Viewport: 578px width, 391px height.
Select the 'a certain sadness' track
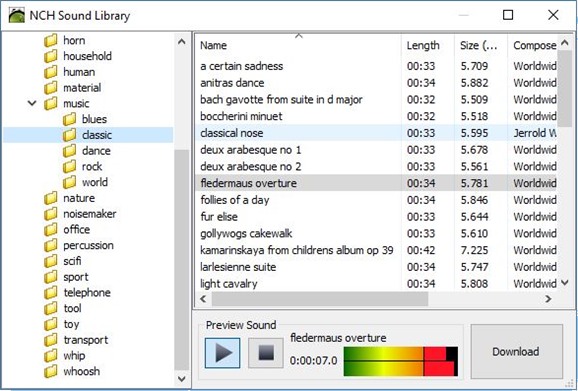(376, 66)
